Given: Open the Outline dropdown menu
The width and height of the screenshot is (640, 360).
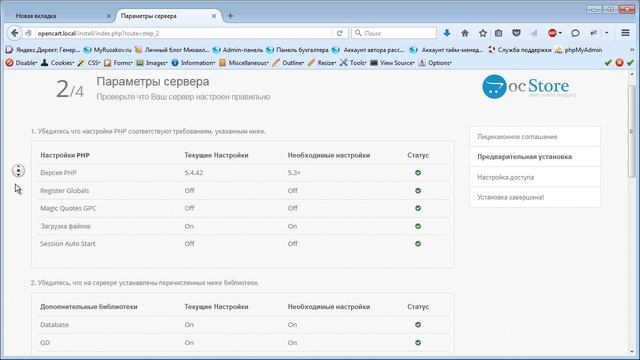Looking at the screenshot, I should (x=289, y=63).
